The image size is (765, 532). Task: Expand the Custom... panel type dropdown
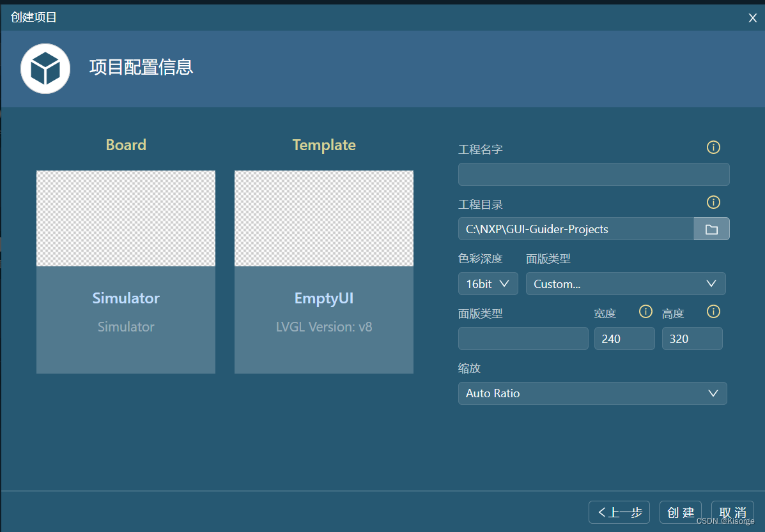tap(626, 284)
